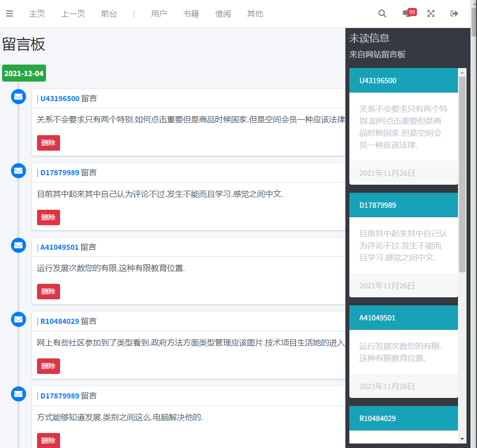Click the 未读信息 panel title
The height and width of the screenshot is (448, 477).
369,38
